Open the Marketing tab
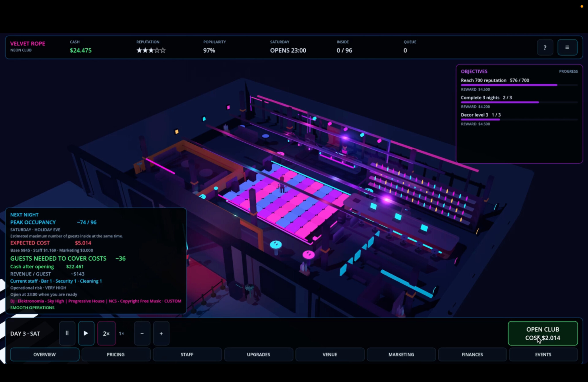The width and height of the screenshot is (588, 382). click(x=401, y=354)
